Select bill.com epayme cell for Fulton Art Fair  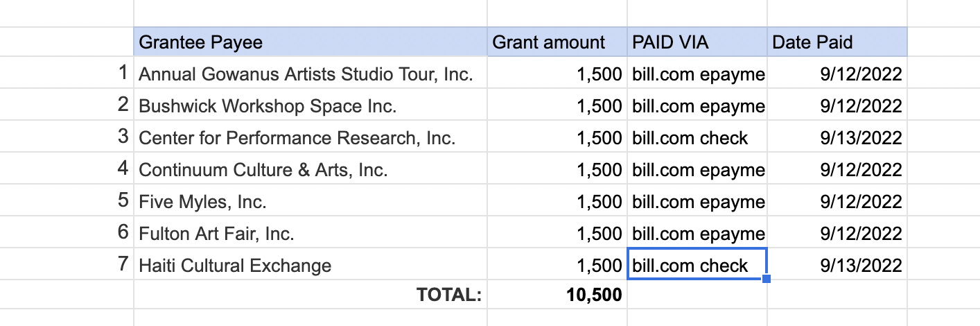[697, 234]
